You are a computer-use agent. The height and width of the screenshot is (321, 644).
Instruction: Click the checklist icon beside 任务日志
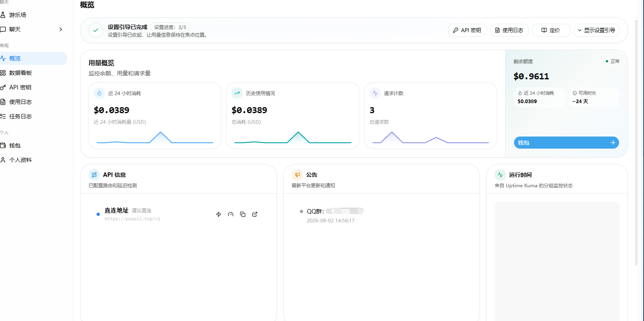tap(3, 116)
